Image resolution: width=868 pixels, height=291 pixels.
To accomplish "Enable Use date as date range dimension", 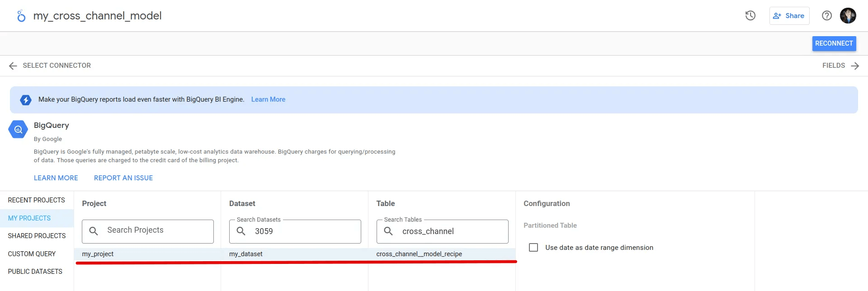I will (x=533, y=248).
